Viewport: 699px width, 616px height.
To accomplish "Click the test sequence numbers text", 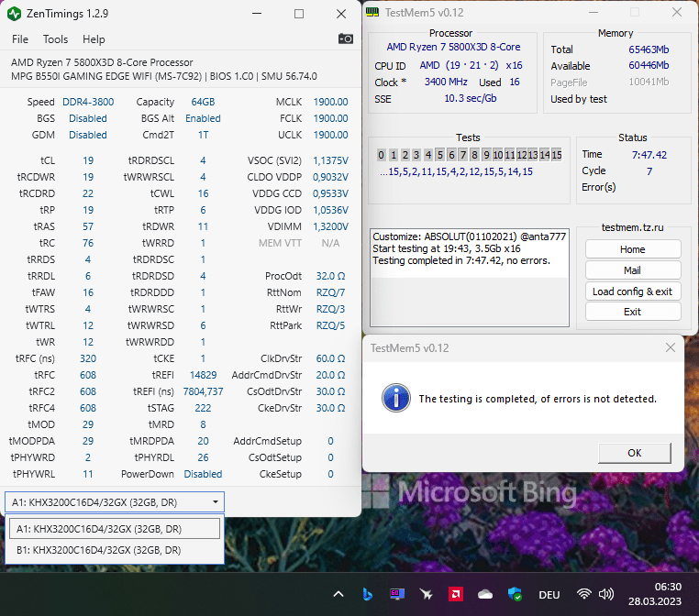I will (x=456, y=171).
